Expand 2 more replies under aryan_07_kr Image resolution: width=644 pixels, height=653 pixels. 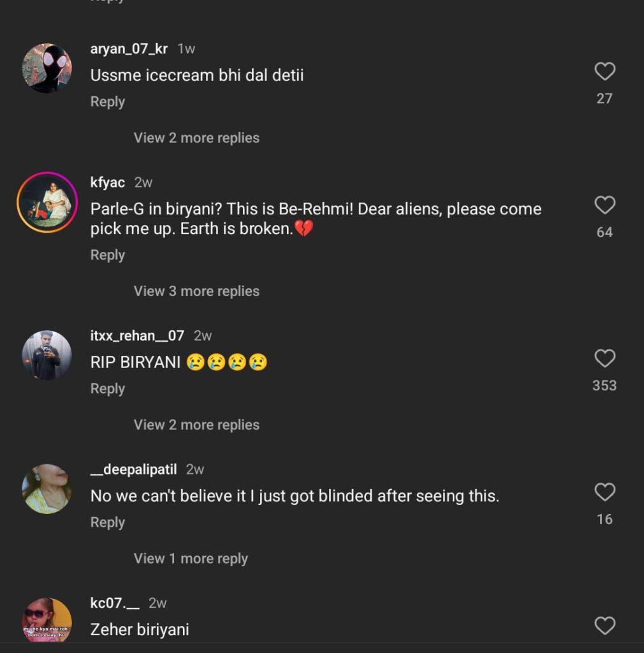196,138
